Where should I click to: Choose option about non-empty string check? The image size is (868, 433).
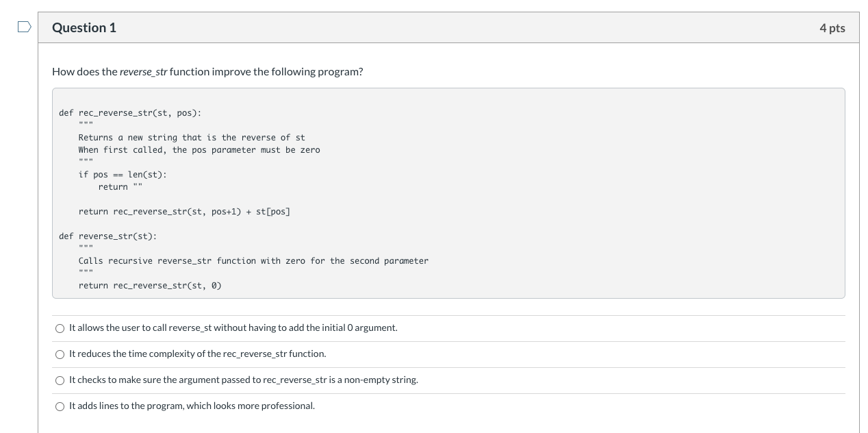point(60,380)
